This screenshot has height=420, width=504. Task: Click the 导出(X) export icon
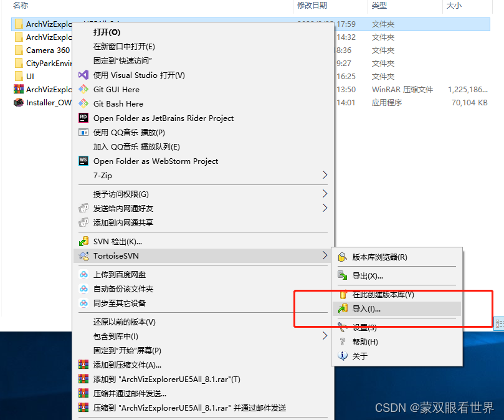[x=343, y=275]
